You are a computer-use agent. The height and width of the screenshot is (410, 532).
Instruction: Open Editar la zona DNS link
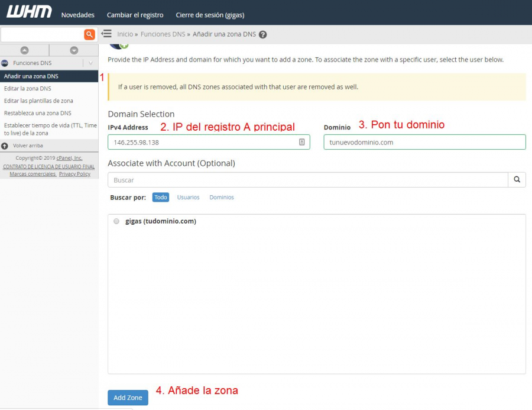pyautogui.click(x=27, y=89)
